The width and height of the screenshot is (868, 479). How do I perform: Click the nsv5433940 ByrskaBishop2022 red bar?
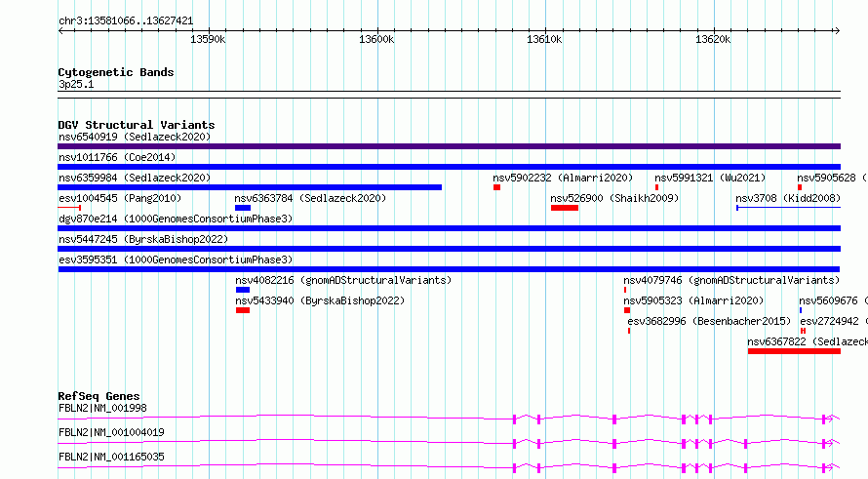pyautogui.click(x=243, y=310)
